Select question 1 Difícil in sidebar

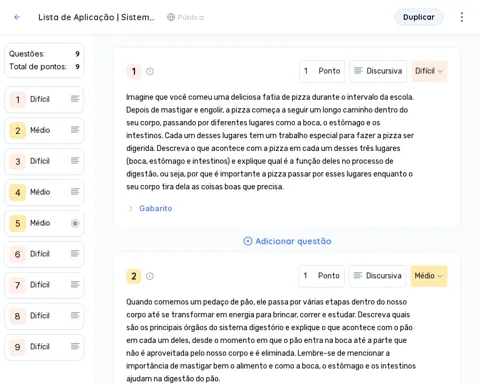(44, 99)
